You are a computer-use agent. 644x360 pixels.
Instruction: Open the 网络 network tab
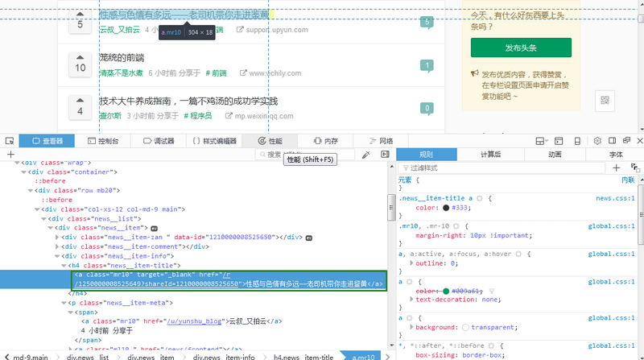click(x=381, y=141)
